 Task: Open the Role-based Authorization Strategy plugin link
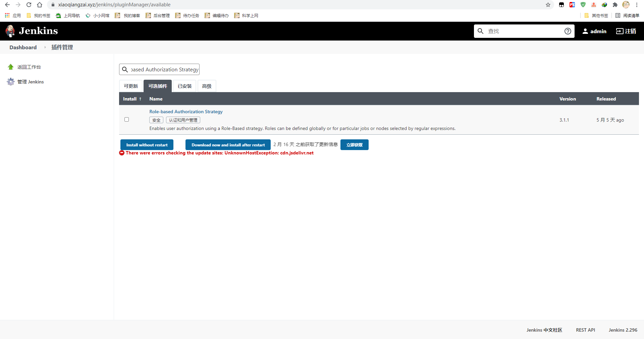coord(186,112)
